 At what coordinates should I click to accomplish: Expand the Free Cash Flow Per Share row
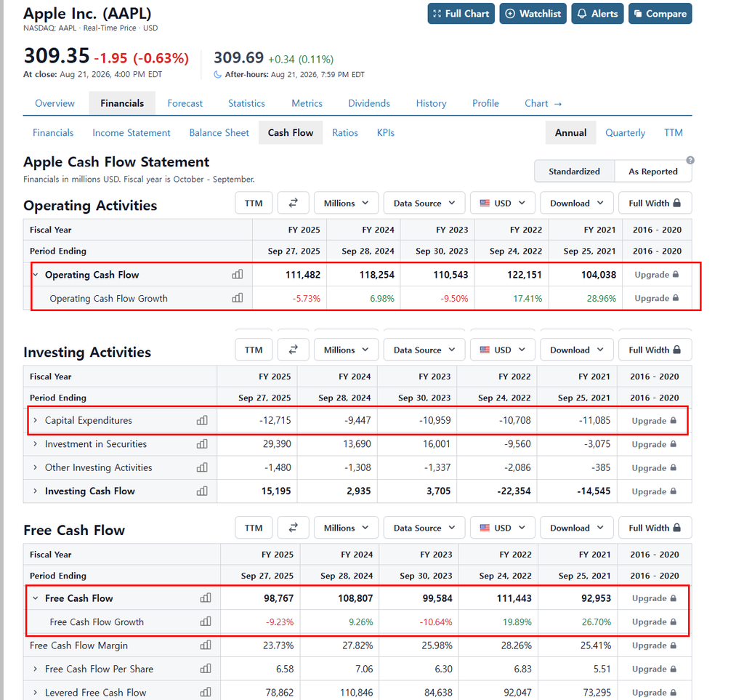(x=35, y=669)
